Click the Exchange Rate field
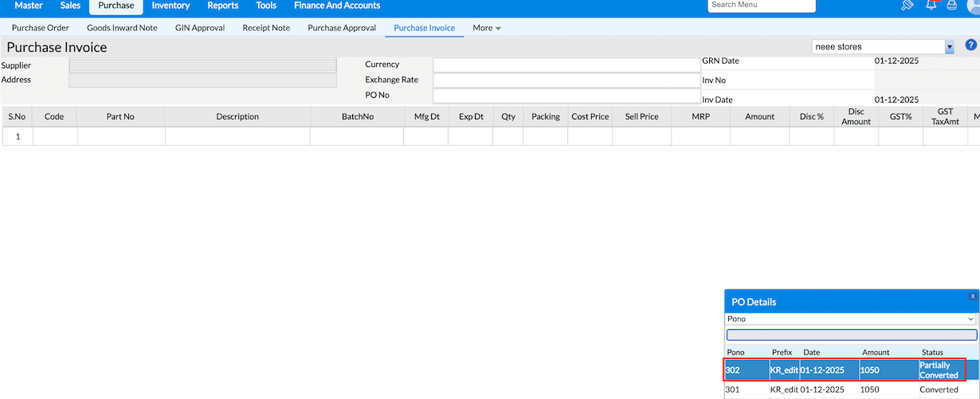 click(x=566, y=80)
